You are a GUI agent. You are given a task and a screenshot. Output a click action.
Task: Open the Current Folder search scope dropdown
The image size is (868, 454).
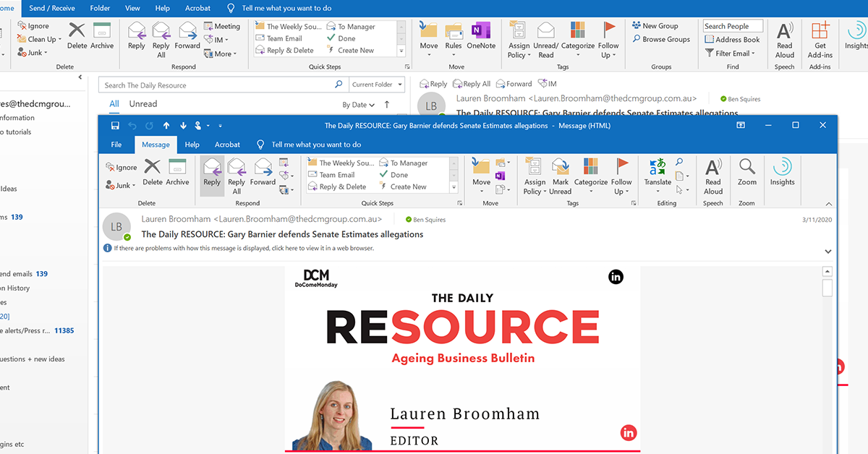tap(376, 85)
